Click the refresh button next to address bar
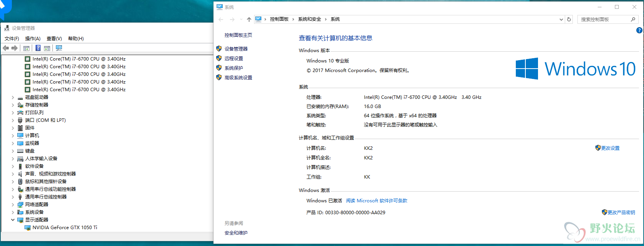Viewport: 644px width, 246px height. [x=569, y=19]
